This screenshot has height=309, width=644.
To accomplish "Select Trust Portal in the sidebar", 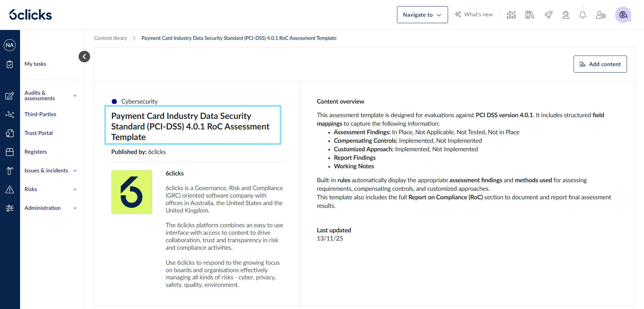I will pyautogui.click(x=38, y=133).
